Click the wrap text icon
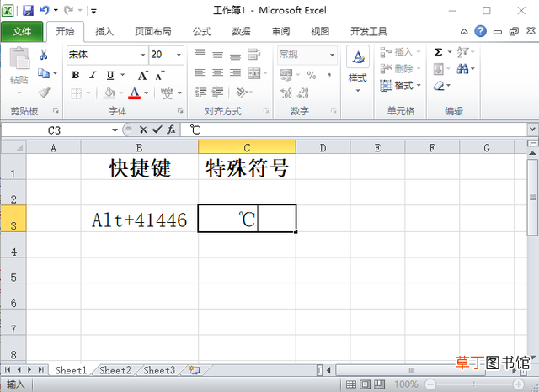539x392 pixels. (x=254, y=54)
